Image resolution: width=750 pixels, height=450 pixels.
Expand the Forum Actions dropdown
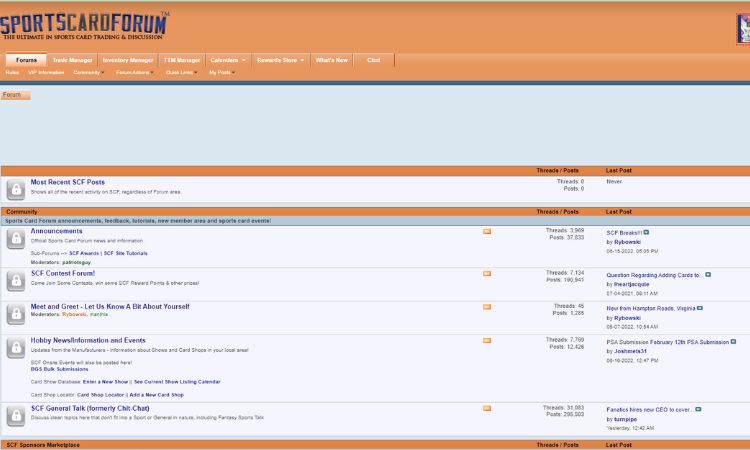click(134, 73)
